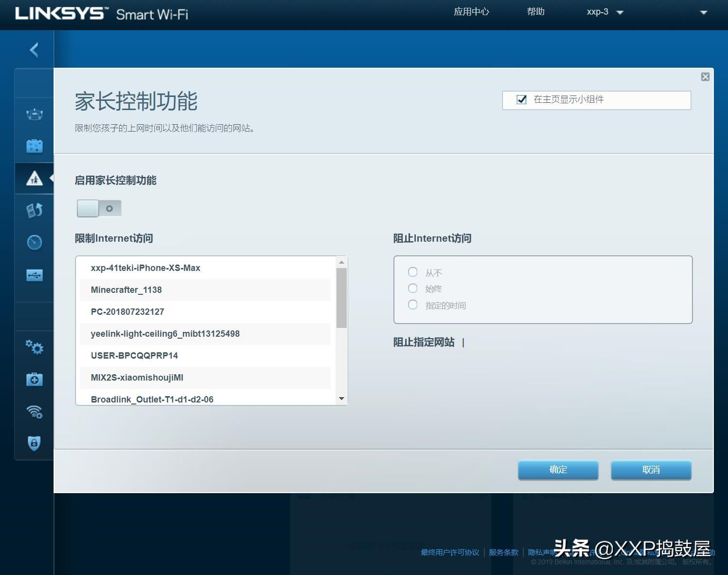
Task: Open the Media Prioritization sidebar icon
Action: tap(34, 210)
